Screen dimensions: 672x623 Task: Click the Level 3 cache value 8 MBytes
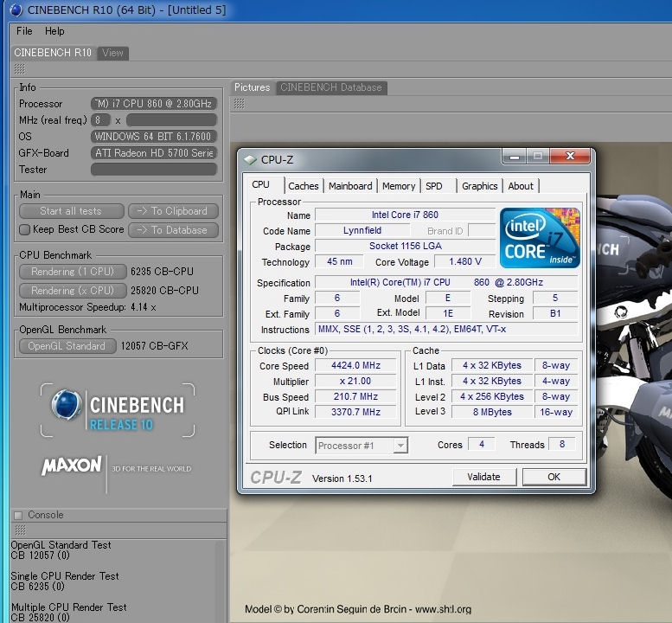point(492,412)
